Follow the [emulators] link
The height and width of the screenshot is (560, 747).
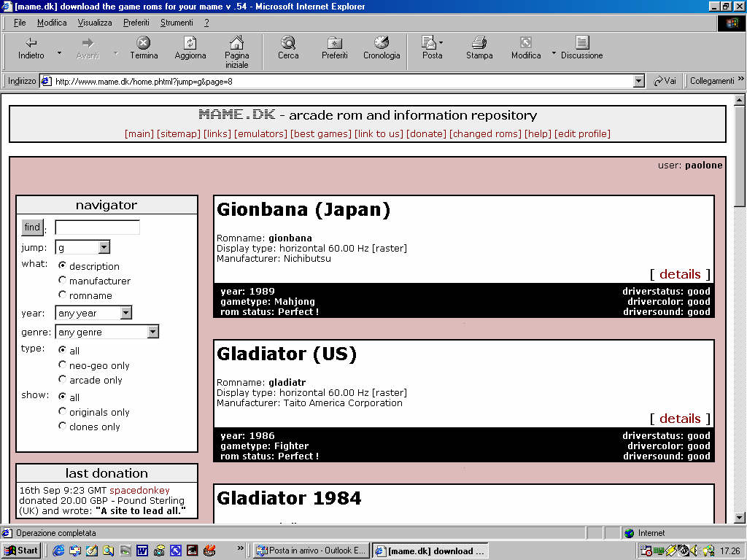(x=260, y=134)
